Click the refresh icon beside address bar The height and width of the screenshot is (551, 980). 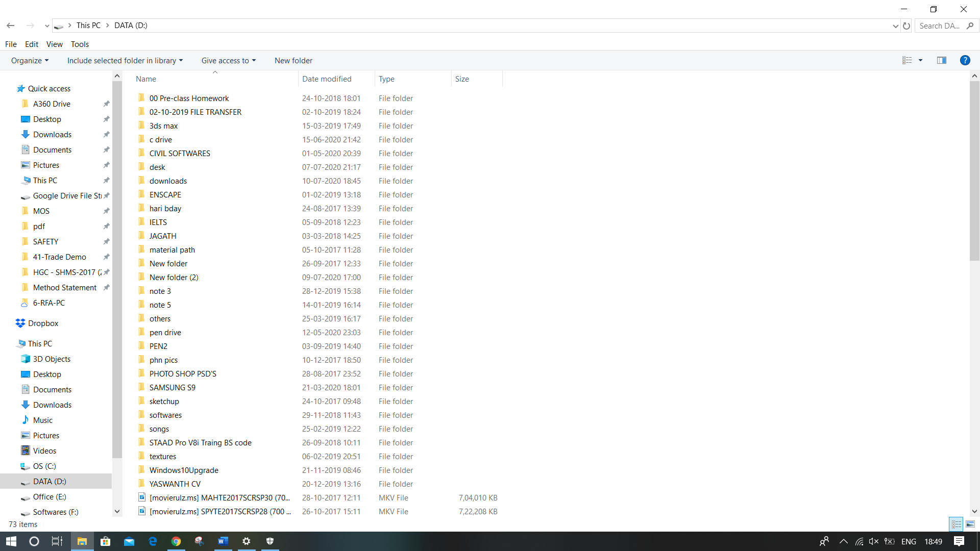(906, 26)
